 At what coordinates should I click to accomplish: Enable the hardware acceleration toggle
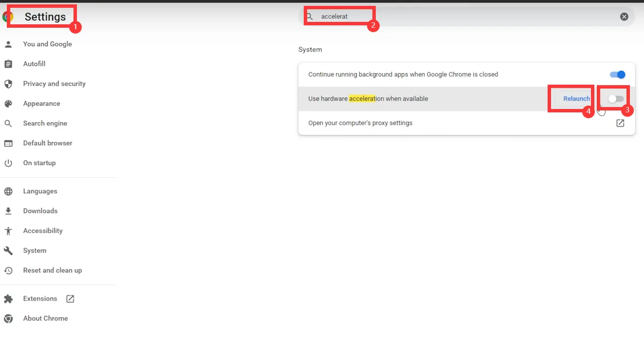pyautogui.click(x=616, y=99)
